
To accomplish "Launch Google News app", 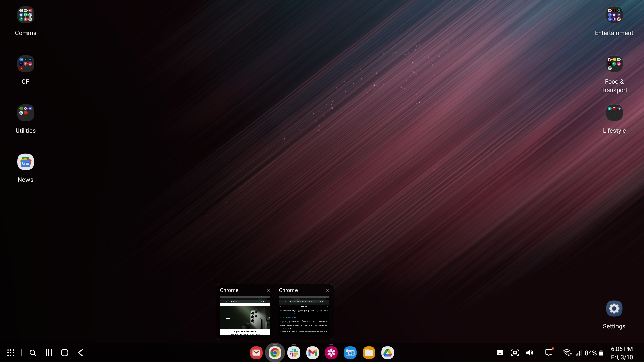I will coord(25,162).
